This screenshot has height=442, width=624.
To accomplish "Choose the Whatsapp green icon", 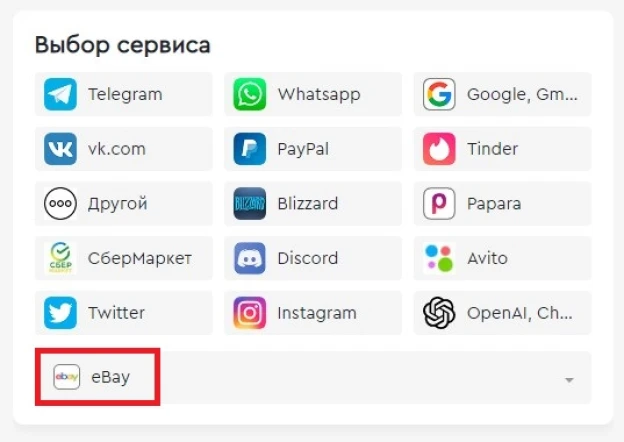I will pyautogui.click(x=250, y=94).
